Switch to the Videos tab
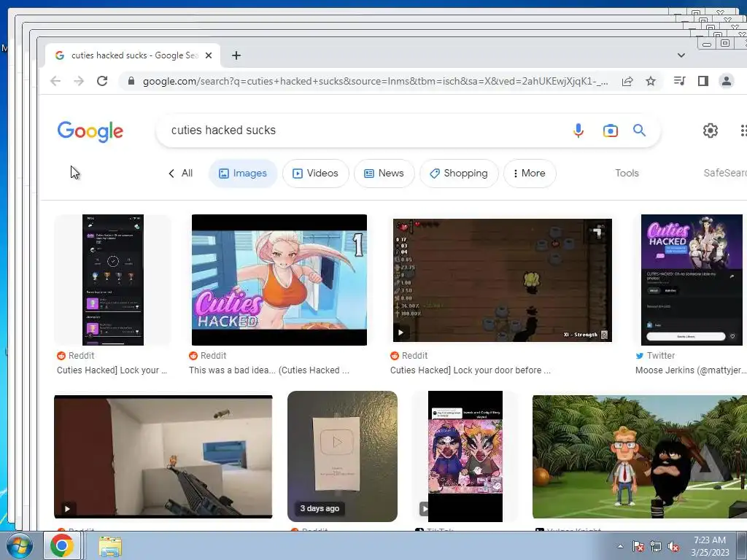The image size is (747, 560). tap(315, 174)
